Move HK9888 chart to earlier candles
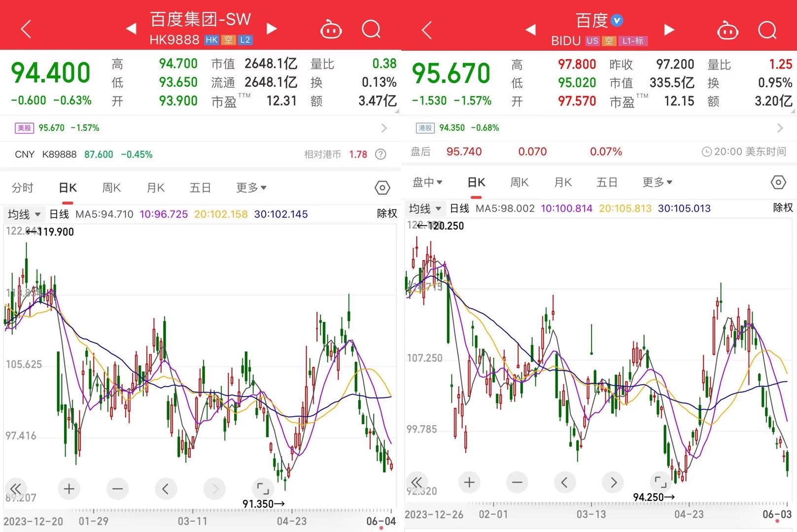Screen dimensions: 797x532 tap(166, 489)
